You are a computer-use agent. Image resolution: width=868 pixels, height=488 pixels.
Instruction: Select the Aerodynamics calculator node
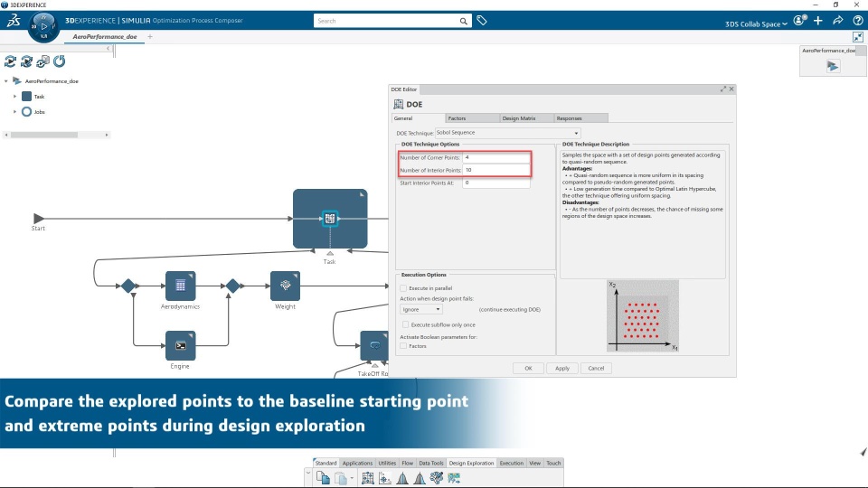pos(181,286)
